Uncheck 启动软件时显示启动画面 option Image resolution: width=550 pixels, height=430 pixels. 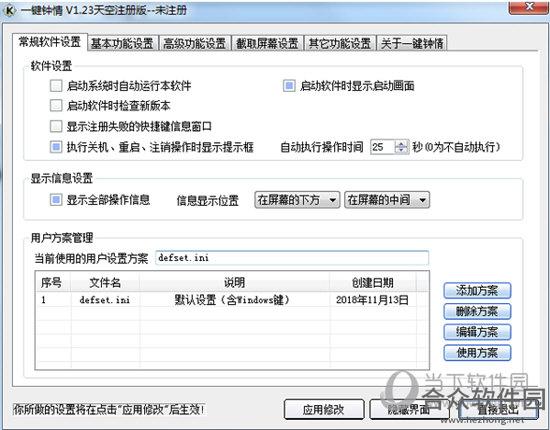pyautogui.click(x=289, y=86)
